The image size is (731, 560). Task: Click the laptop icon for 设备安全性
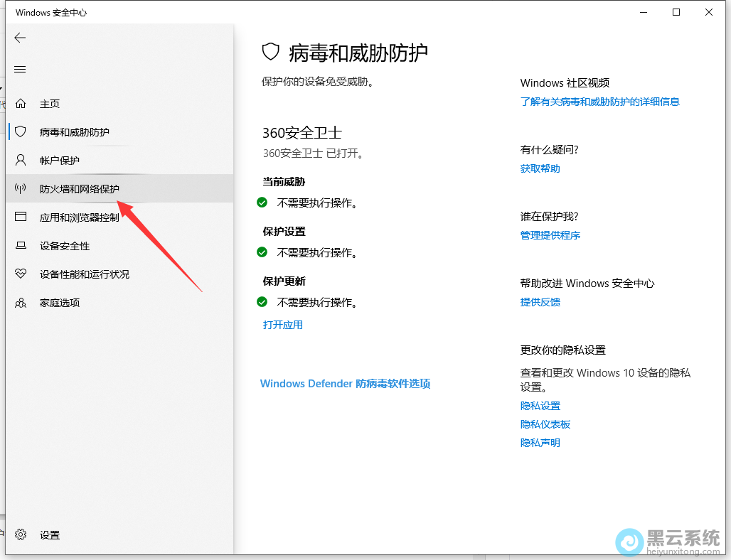(x=21, y=245)
